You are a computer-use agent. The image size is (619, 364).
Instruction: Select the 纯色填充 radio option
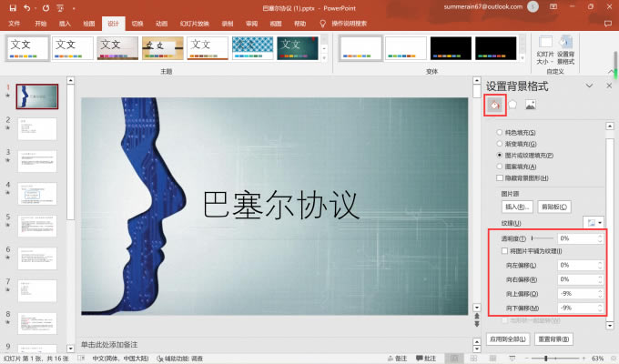pyautogui.click(x=500, y=133)
